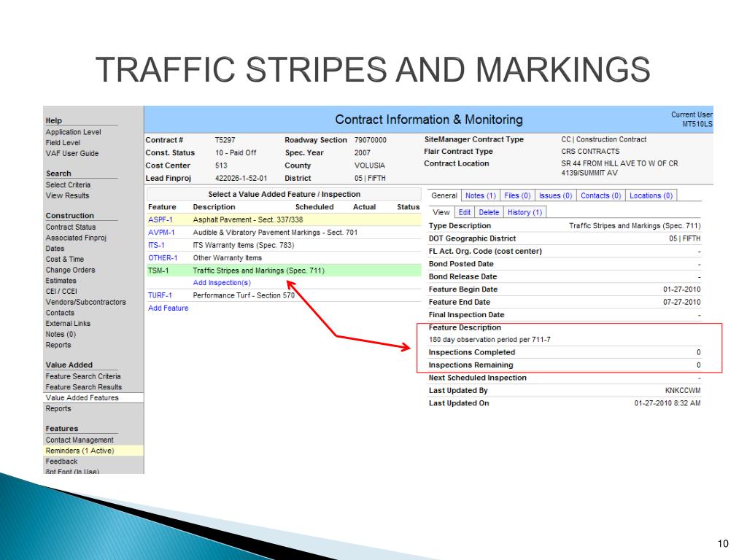Click Add Inspection(s) link

pyautogui.click(x=222, y=282)
